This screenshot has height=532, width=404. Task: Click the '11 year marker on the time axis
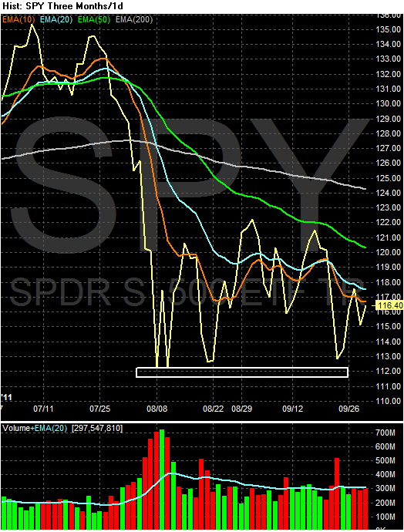point(6,397)
